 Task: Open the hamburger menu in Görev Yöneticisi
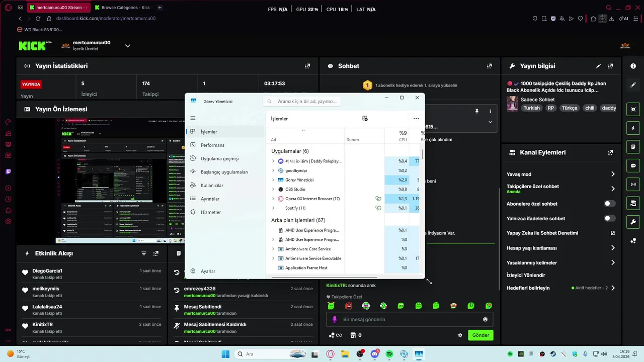(x=193, y=118)
